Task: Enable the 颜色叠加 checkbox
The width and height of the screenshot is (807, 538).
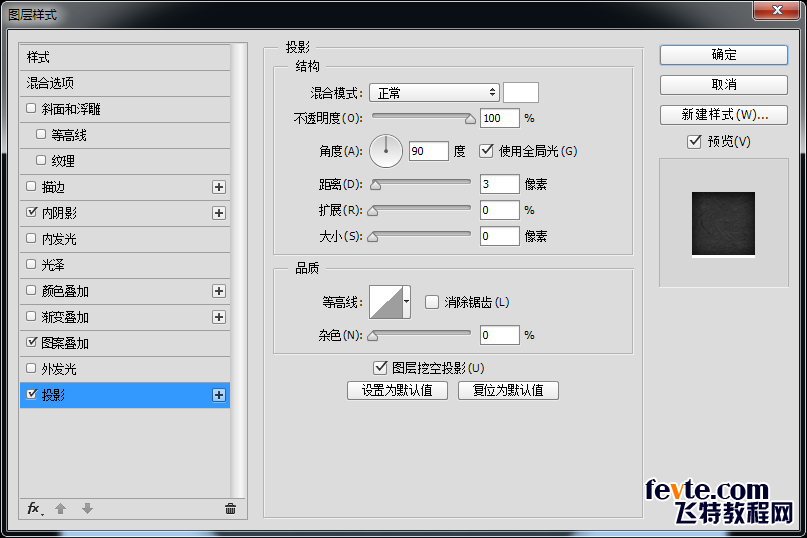Action: click(x=31, y=290)
